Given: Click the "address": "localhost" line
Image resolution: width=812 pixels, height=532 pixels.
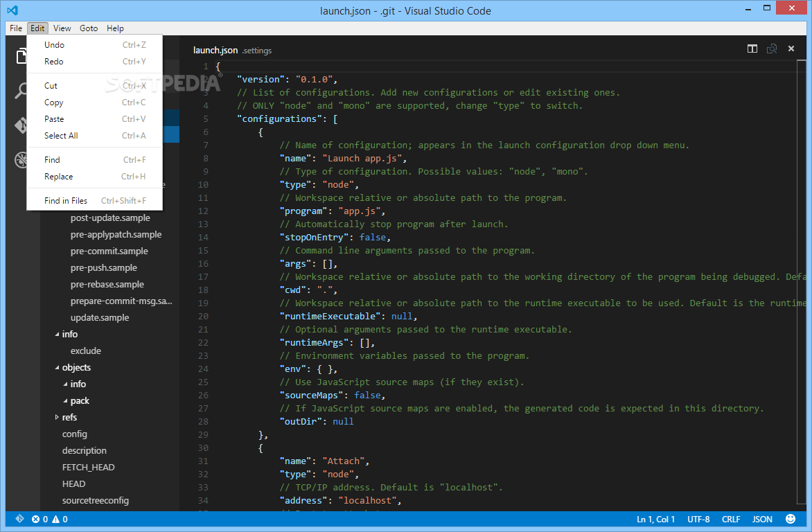Looking at the screenshot, I should pyautogui.click(x=340, y=500).
